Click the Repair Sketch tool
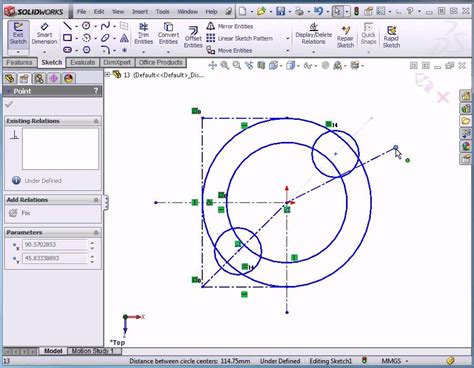The height and width of the screenshot is (368, 474). pos(345,37)
